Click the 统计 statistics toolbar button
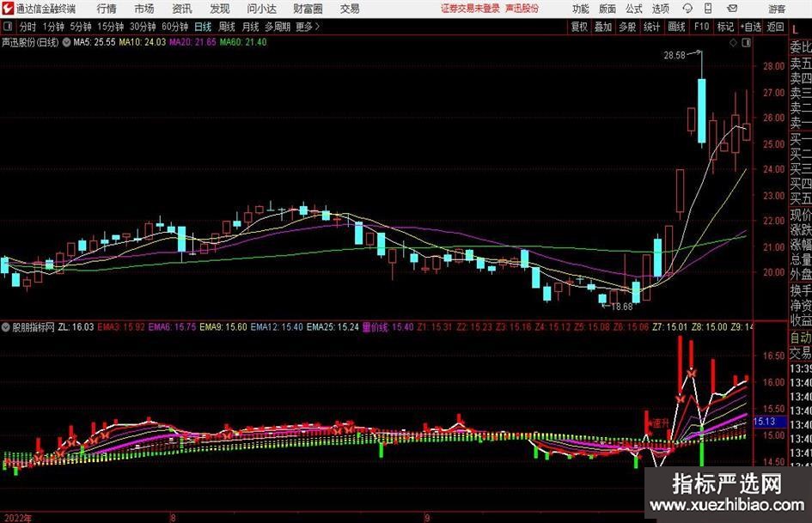This screenshot has height=523, width=812. pos(652,27)
